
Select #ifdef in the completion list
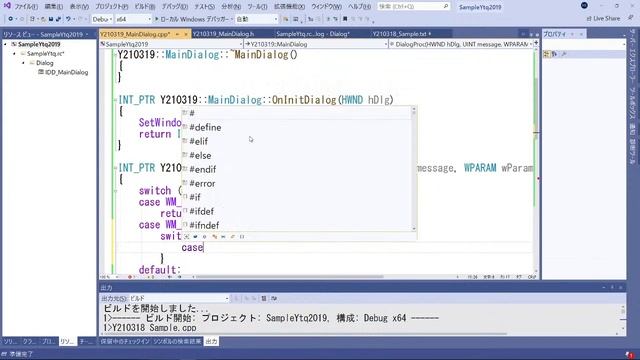(x=297, y=211)
